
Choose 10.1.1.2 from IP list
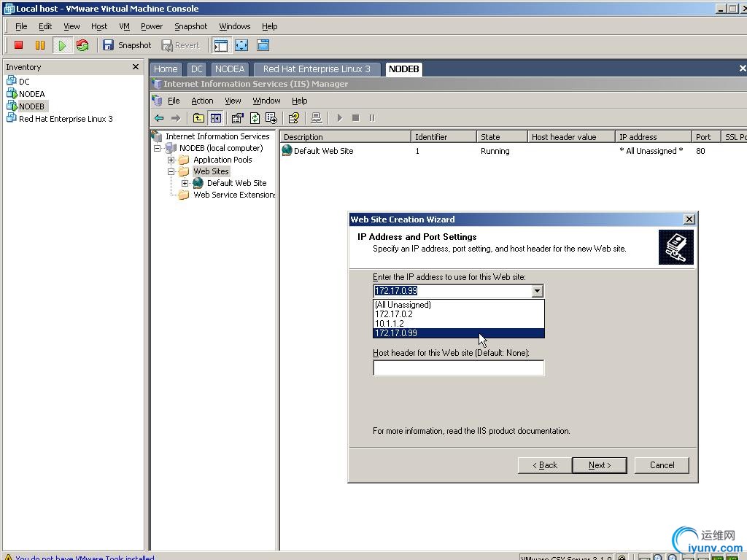458,324
